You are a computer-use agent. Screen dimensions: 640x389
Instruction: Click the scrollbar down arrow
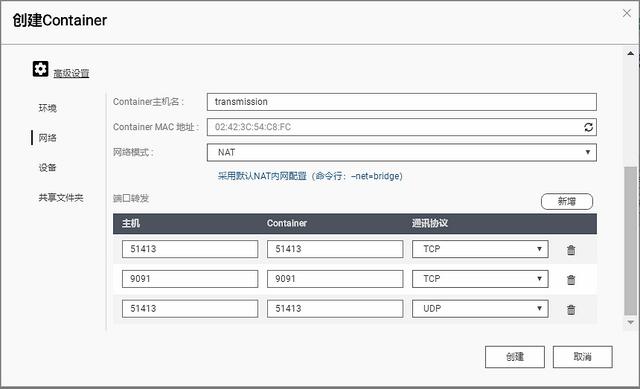pyautogui.click(x=630, y=322)
